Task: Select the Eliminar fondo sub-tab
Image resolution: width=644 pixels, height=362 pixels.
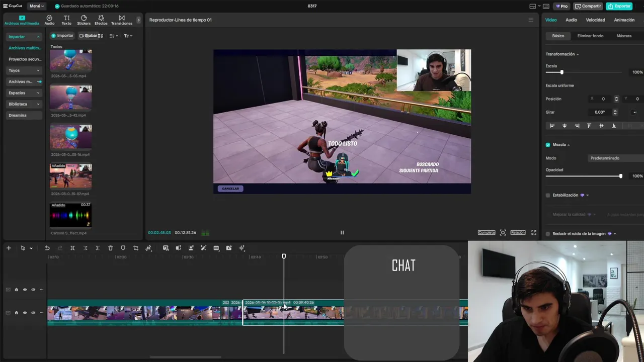Action: (590, 36)
